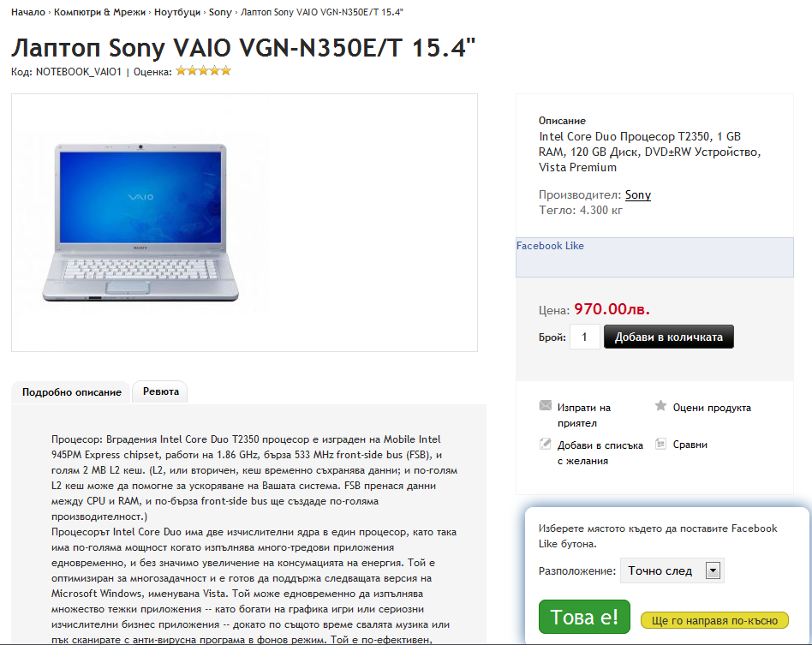Open the Sony manufacturer link
812x645 pixels.
(638, 194)
